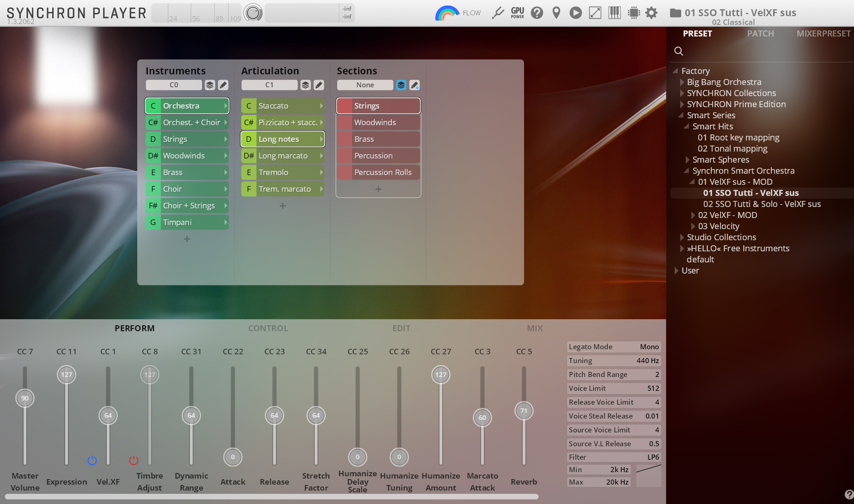Select the Timpani instrument slot

pyautogui.click(x=187, y=222)
